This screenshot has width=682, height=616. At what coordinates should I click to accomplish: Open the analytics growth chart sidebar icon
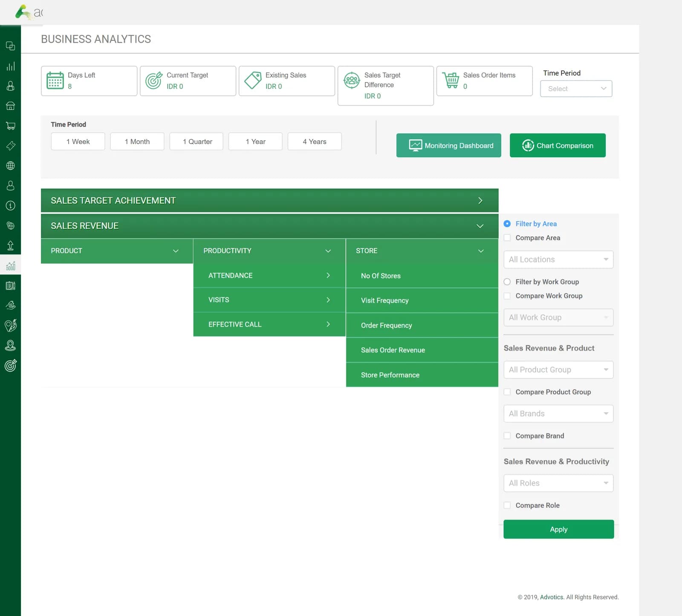10,266
